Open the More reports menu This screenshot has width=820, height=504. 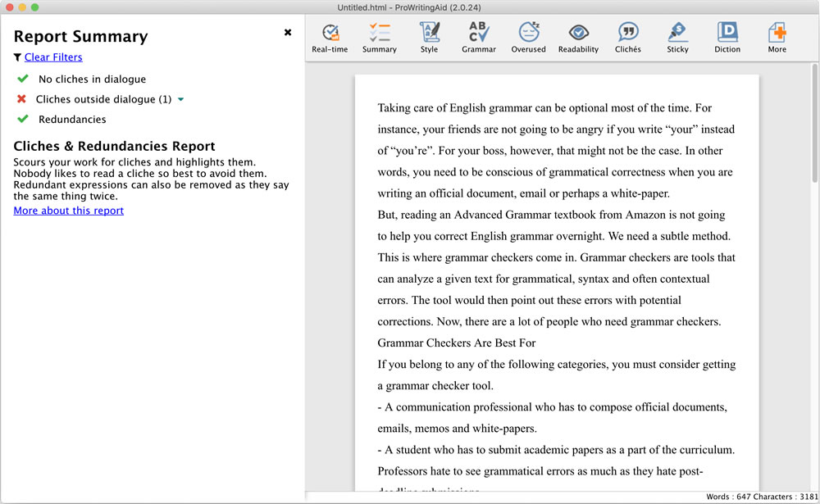click(x=777, y=39)
